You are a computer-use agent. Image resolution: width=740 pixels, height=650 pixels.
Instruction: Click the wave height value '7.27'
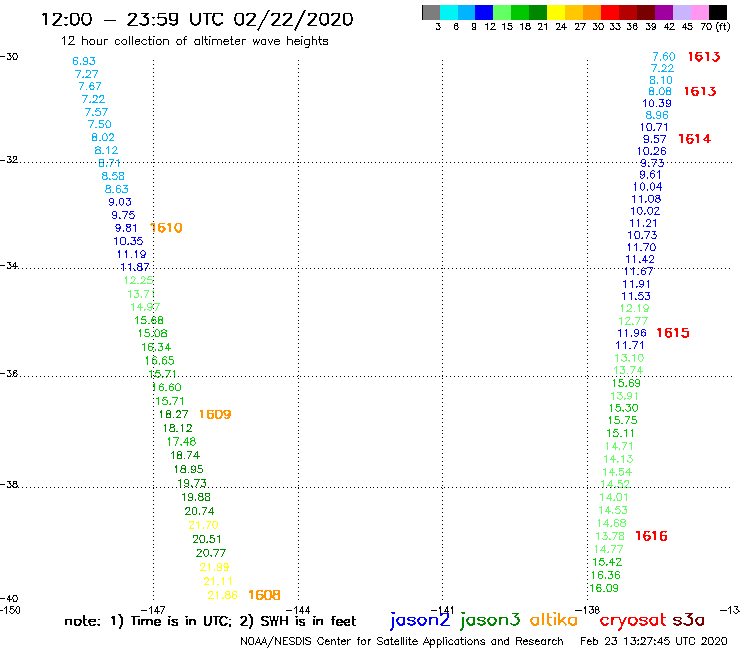click(87, 74)
